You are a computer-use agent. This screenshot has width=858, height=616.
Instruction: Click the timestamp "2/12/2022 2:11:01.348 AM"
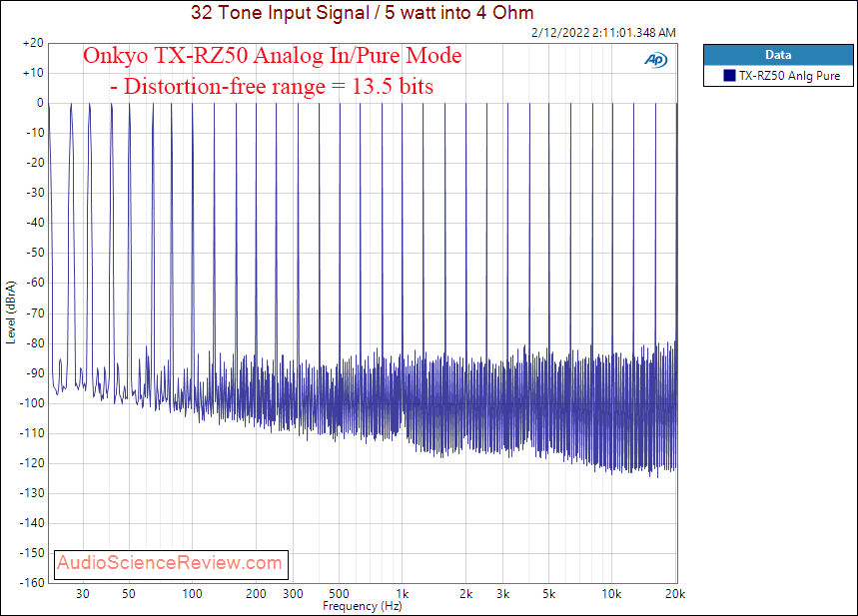point(603,33)
